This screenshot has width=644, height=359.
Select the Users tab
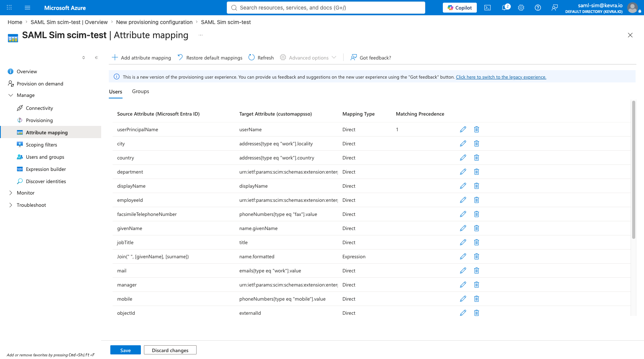116,92
